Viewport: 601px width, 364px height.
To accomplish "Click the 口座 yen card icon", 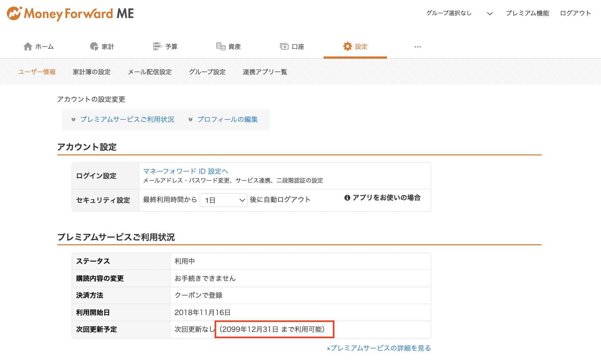I will point(284,47).
